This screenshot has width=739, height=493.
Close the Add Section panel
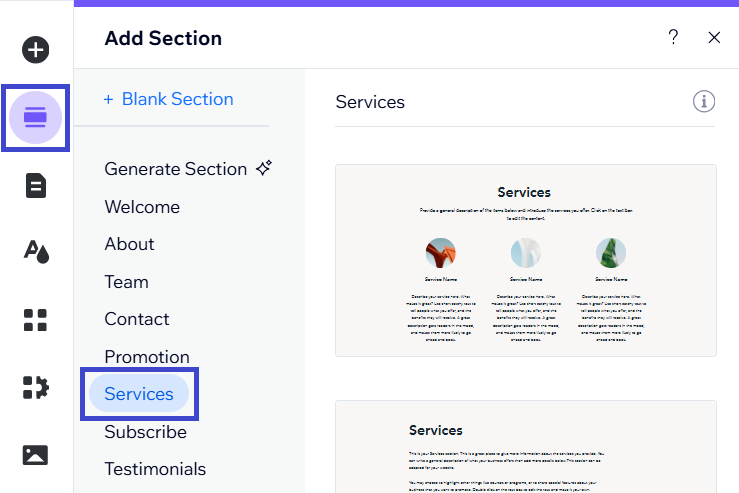tap(714, 38)
